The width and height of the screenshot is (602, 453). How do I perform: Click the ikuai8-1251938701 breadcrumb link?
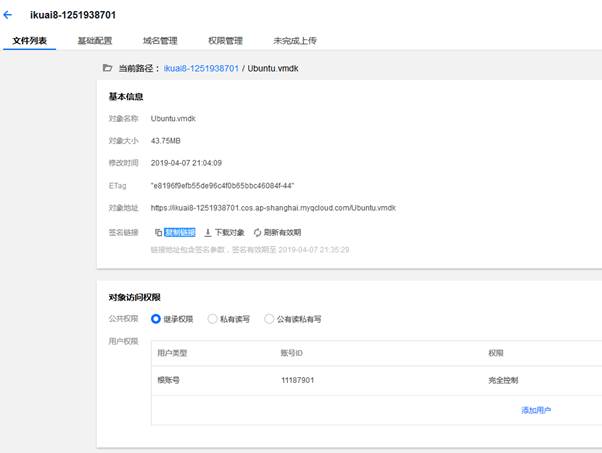pos(201,68)
